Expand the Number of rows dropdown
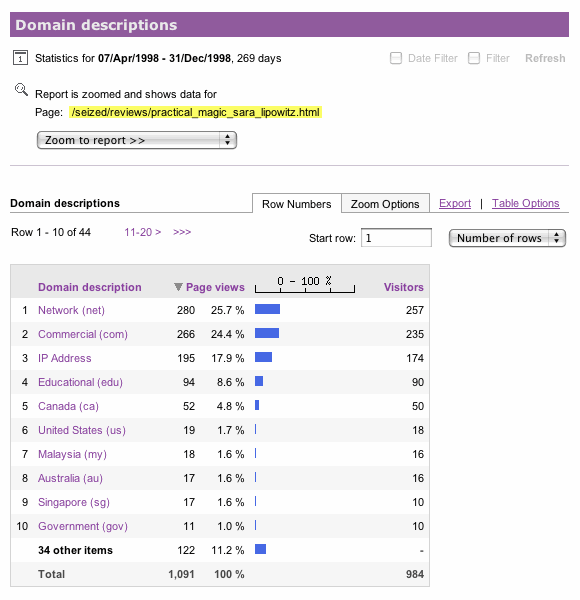 507,238
